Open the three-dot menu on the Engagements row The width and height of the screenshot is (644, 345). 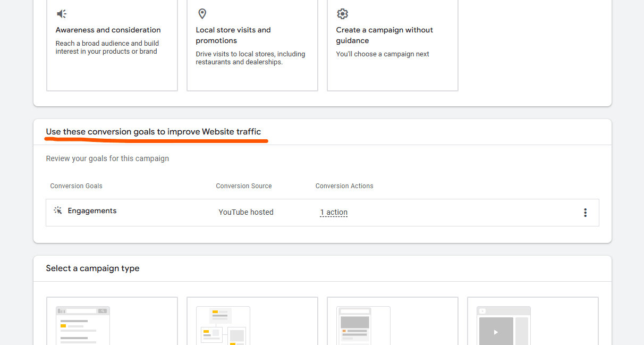pyautogui.click(x=585, y=212)
